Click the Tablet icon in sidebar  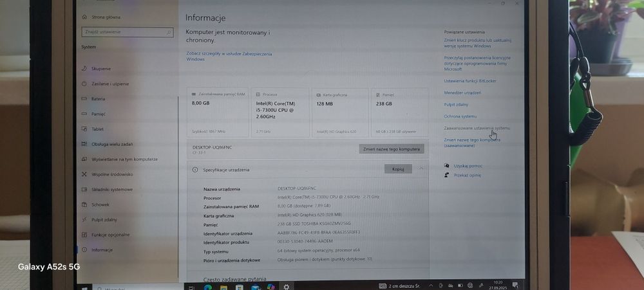(84, 129)
